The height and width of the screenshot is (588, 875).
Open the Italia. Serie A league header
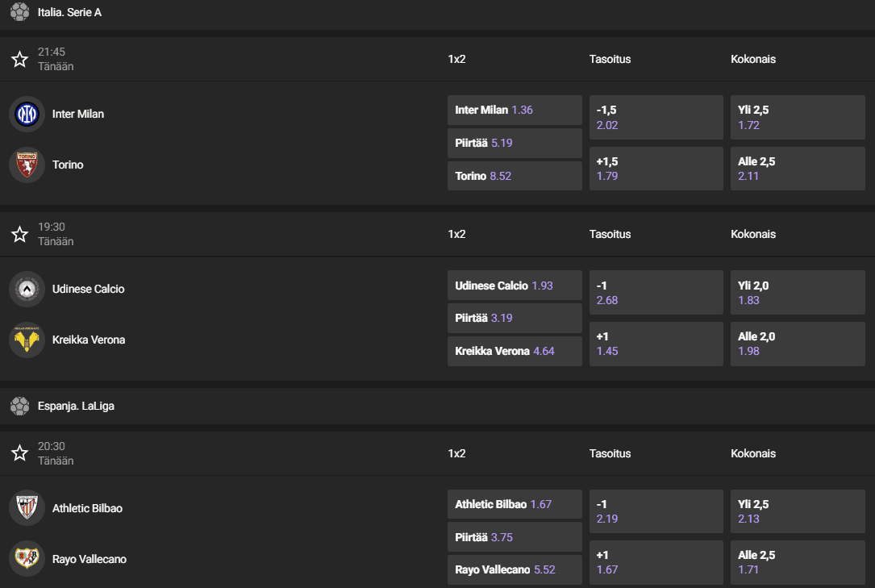coord(69,12)
